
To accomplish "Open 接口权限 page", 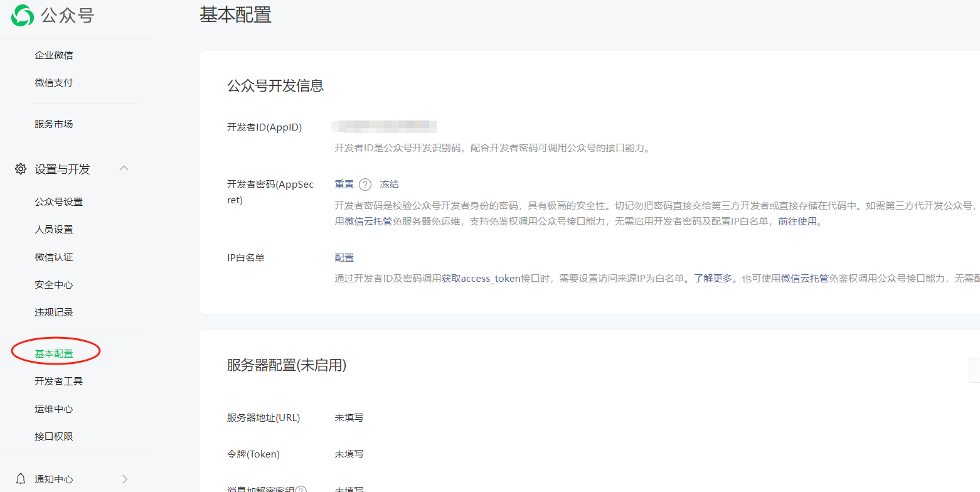I will click(x=54, y=437).
